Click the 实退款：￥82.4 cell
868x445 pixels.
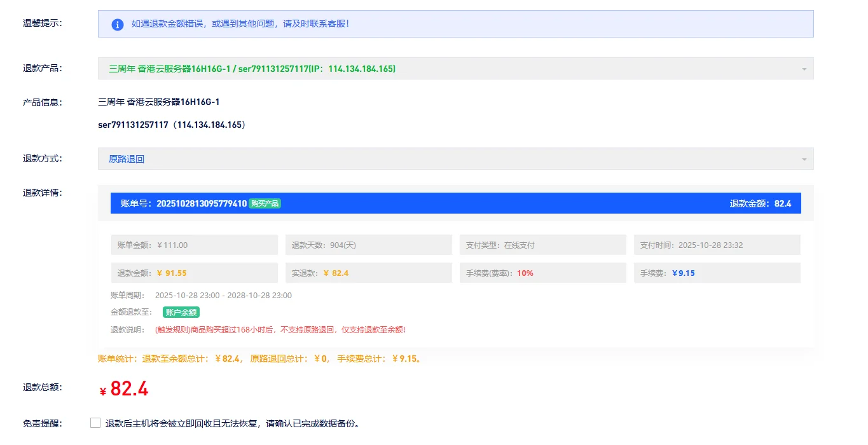[x=368, y=273]
